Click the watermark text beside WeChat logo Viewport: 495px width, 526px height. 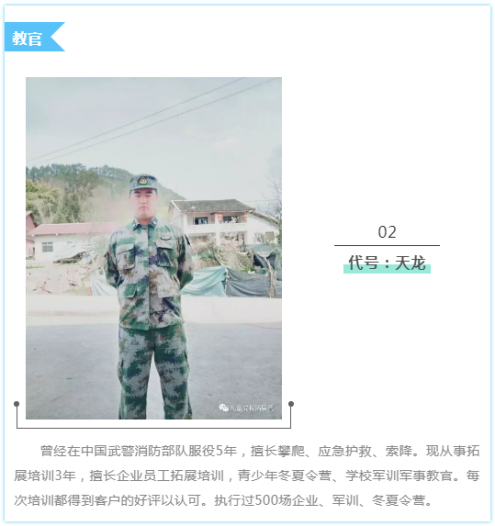click(252, 408)
